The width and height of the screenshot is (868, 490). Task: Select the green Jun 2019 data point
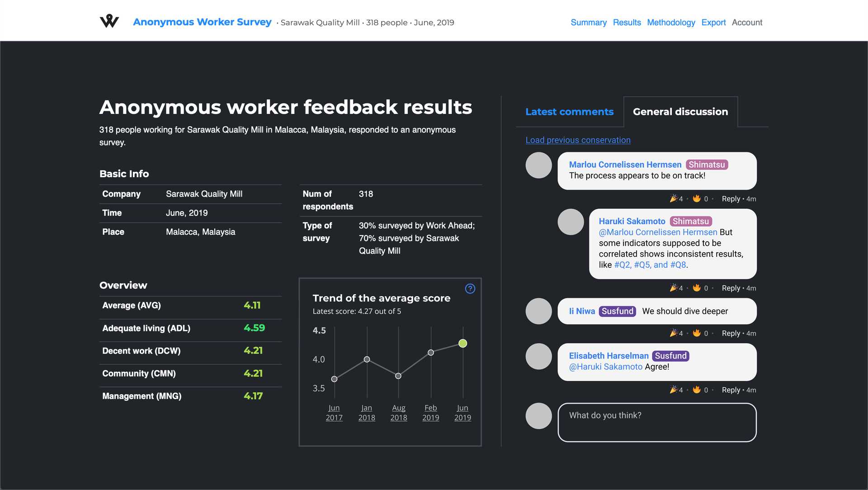pos(462,343)
